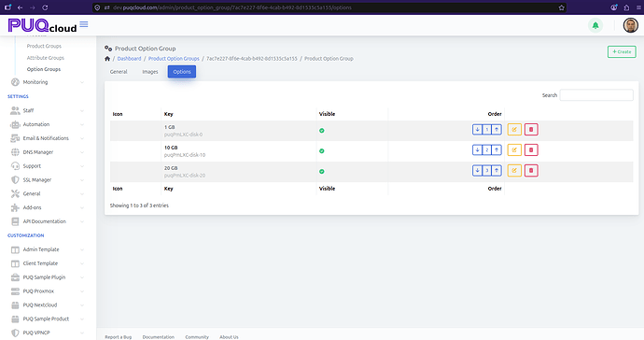Open the About Us footer link
This screenshot has height=340, width=644.
click(229, 336)
